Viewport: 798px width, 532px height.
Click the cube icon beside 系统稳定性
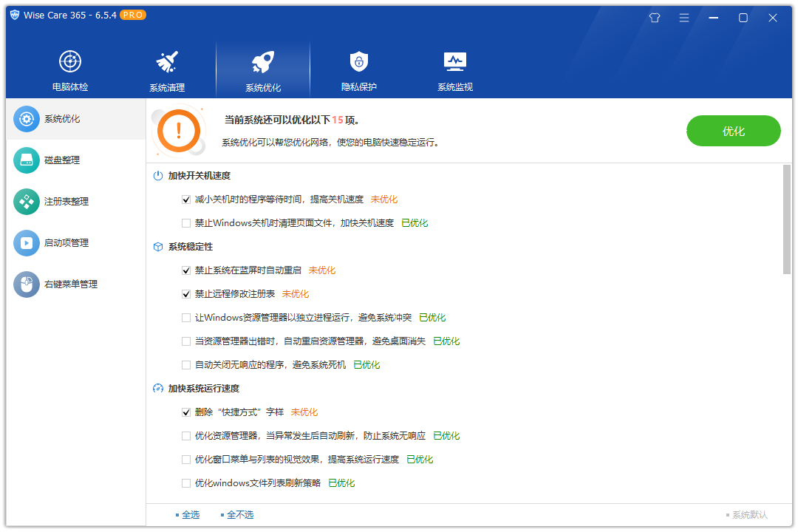158,247
